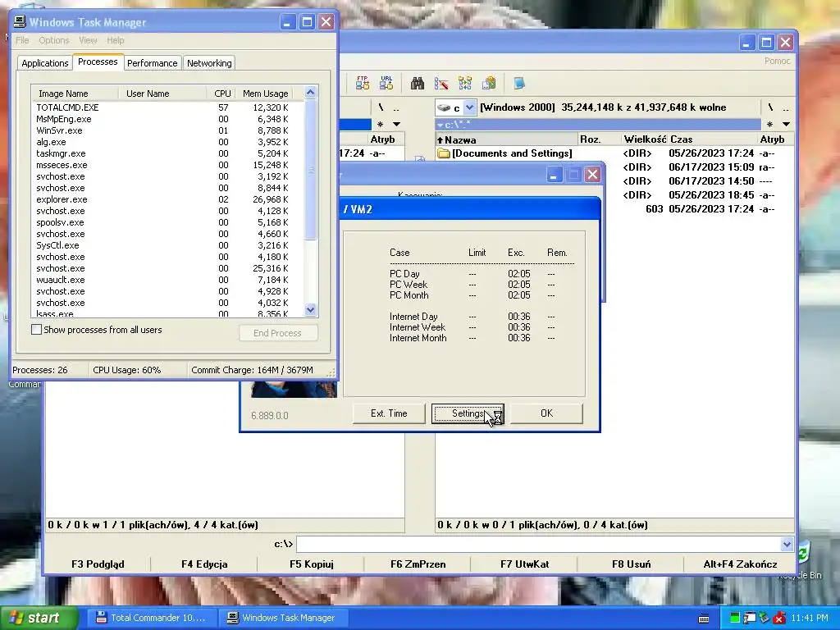Click F7 UtwKat function button
This screenshot has width=840, height=630.
pyautogui.click(x=524, y=564)
